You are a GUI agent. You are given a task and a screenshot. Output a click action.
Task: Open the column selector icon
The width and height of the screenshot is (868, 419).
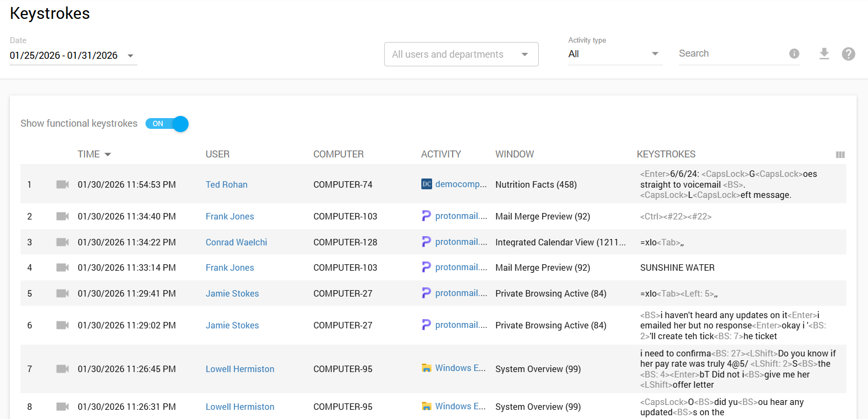point(840,155)
